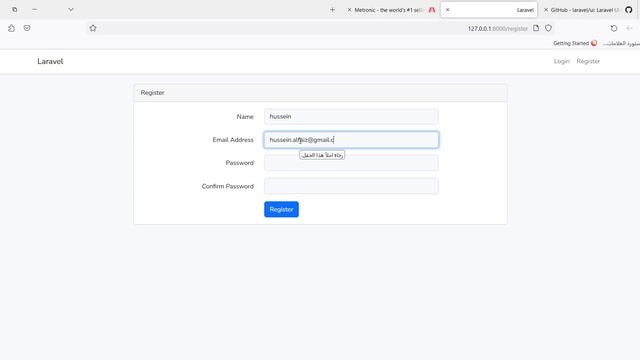Click the Save to Pocket icon
The height and width of the screenshot is (360, 640).
[x=27, y=28]
